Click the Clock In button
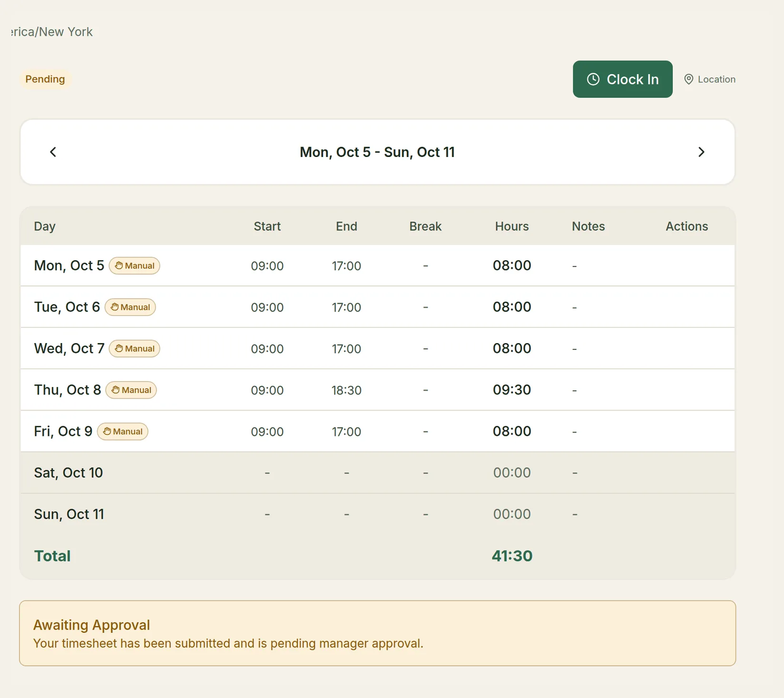 click(x=622, y=79)
